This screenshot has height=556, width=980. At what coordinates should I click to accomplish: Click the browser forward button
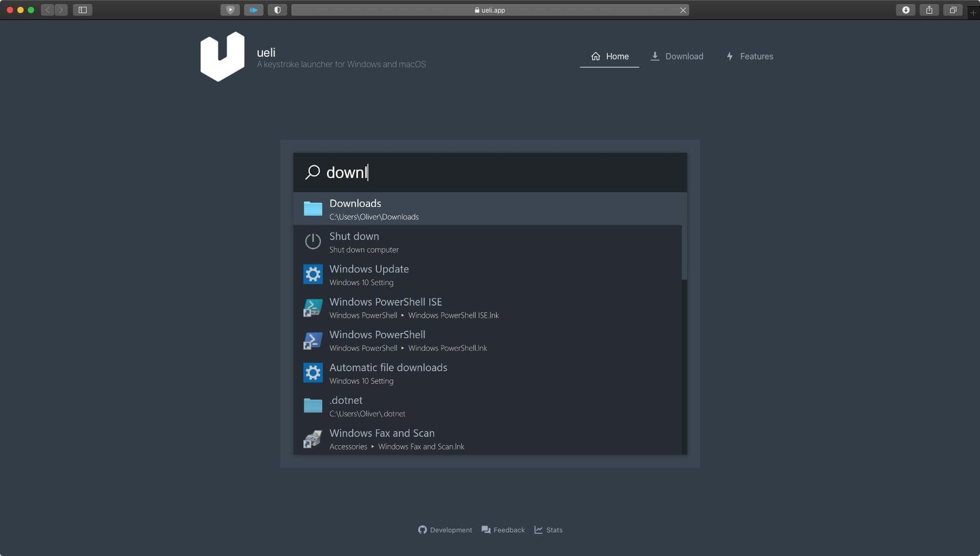coord(61,10)
